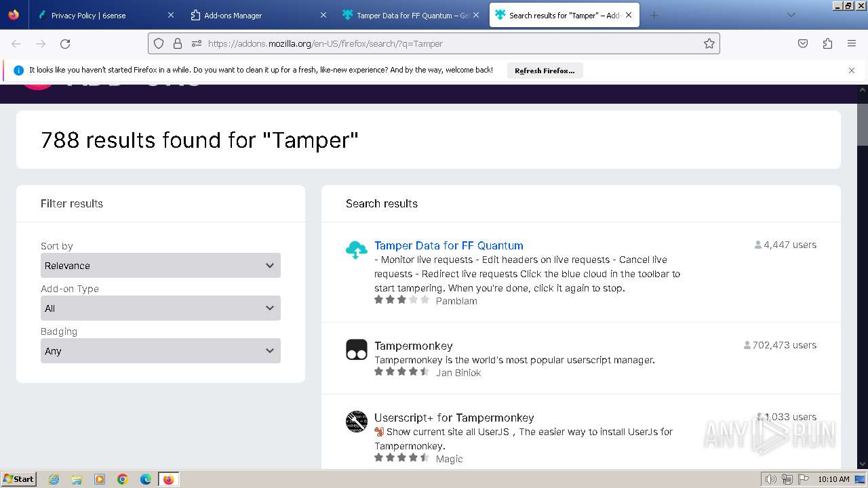Reload the current page
The width and height of the screenshot is (868, 488).
coord(65,43)
